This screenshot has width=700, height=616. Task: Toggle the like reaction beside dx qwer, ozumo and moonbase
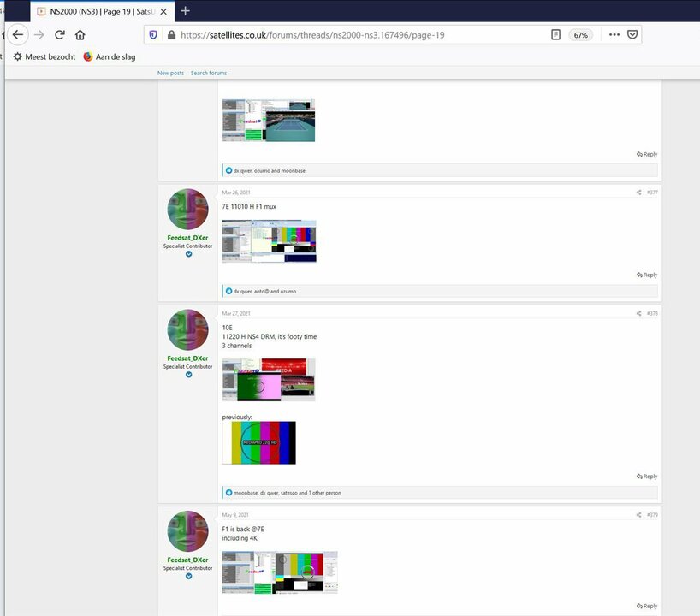pyautogui.click(x=228, y=170)
